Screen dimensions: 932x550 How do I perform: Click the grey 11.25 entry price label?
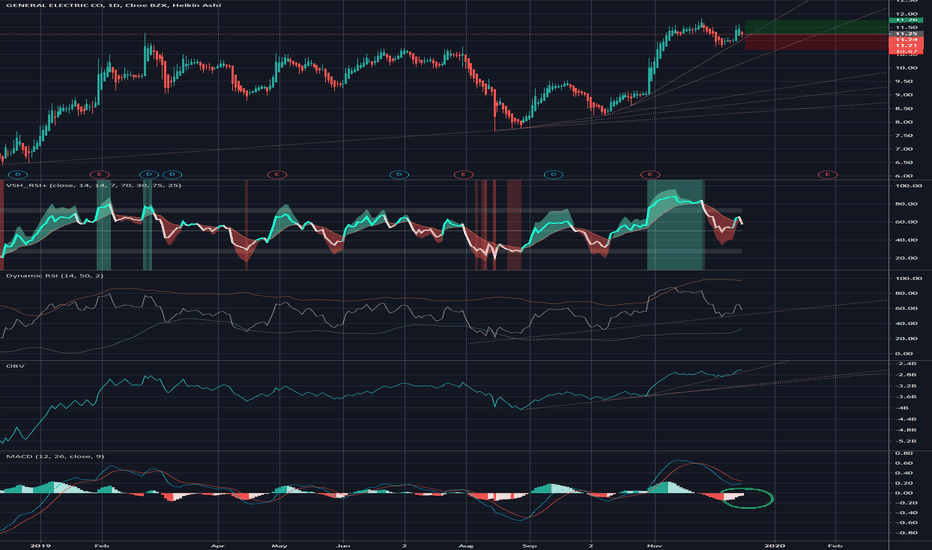click(x=906, y=34)
